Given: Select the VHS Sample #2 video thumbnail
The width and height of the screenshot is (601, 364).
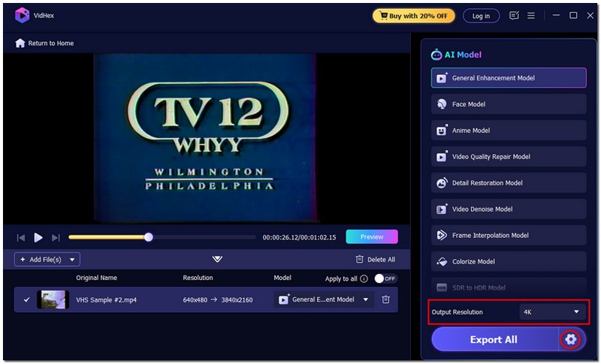Looking at the screenshot, I should tap(53, 299).
